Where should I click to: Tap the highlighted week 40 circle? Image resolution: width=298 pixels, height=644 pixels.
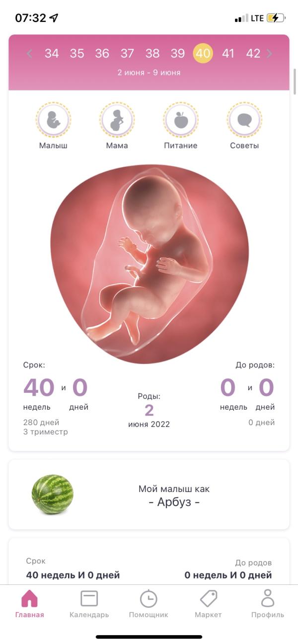(203, 54)
